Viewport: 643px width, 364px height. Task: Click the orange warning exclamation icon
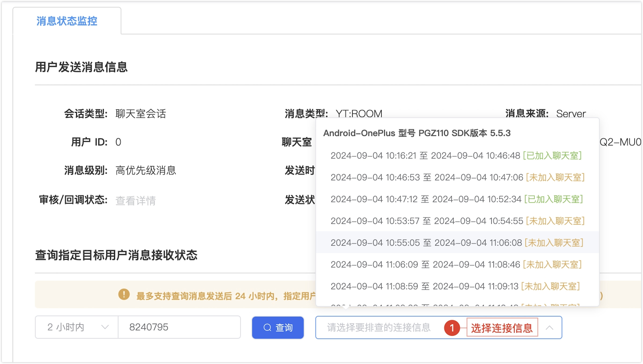(x=124, y=295)
